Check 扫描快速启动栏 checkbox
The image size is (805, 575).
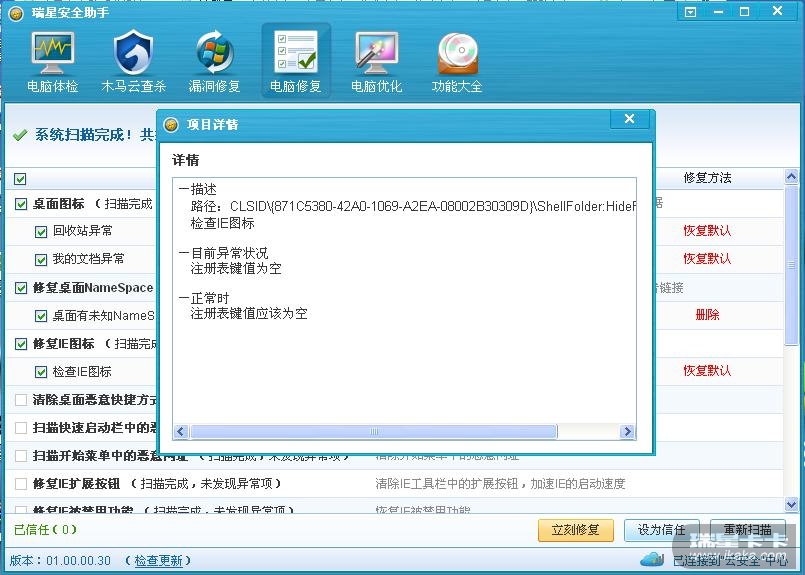pos(21,428)
